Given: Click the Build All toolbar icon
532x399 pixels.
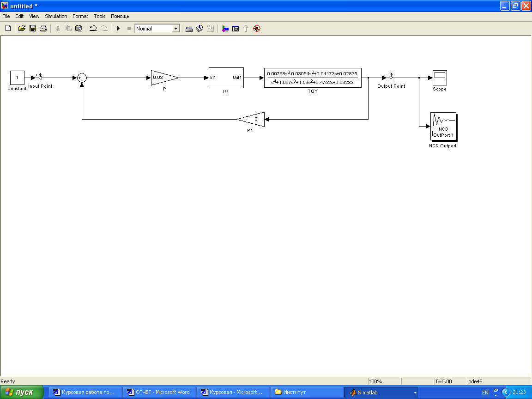Looking at the screenshot, I should (189, 29).
